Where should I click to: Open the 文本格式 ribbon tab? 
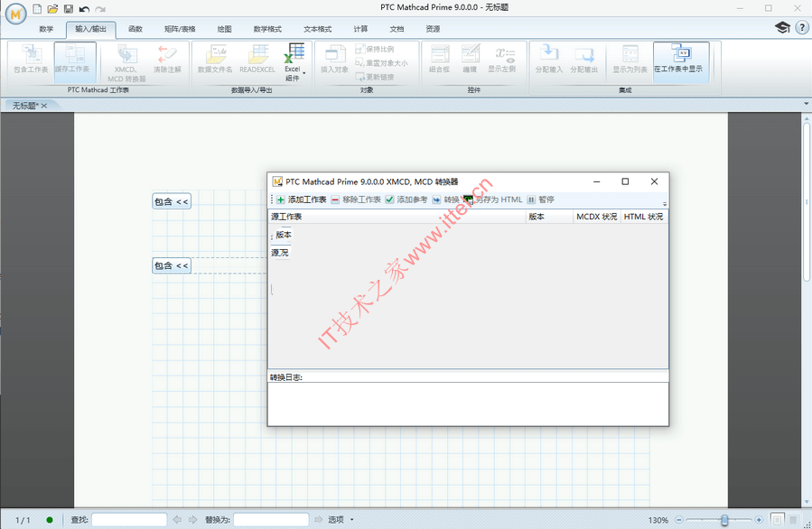tap(317, 29)
